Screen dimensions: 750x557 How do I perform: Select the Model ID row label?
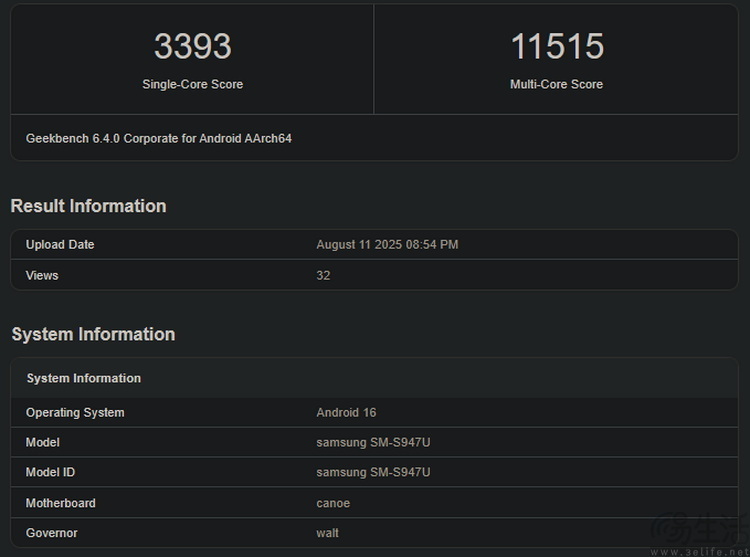click(x=50, y=472)
